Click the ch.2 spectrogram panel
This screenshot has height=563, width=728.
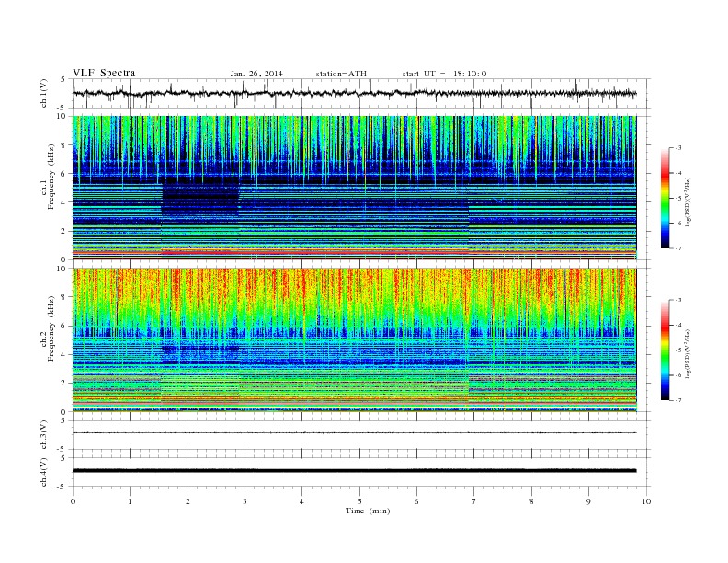click(354, 339)
